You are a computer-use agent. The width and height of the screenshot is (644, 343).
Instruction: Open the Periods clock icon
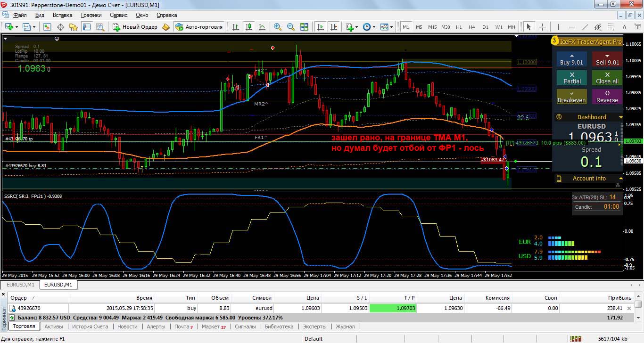(x=367, y=27)
